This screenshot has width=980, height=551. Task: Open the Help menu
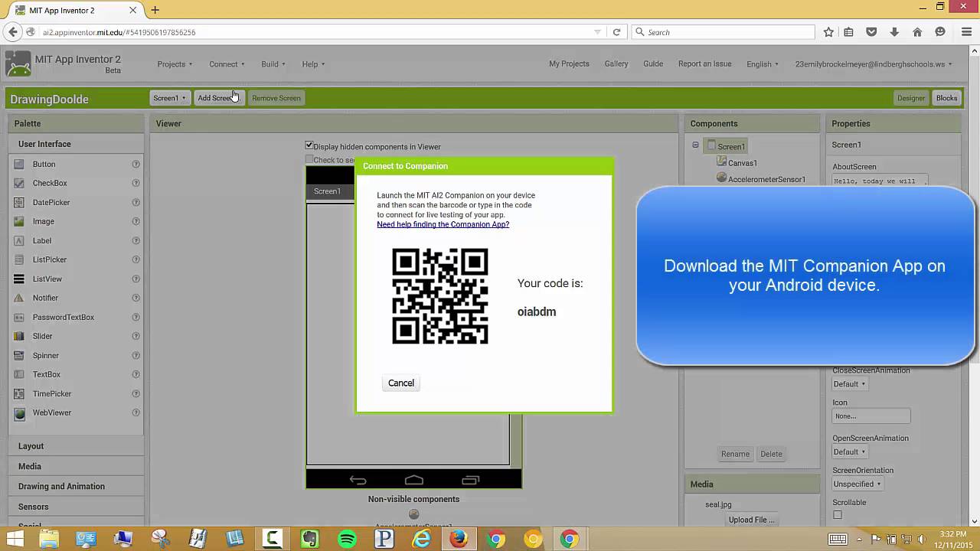pyautogui.click(x=313, y=64)
